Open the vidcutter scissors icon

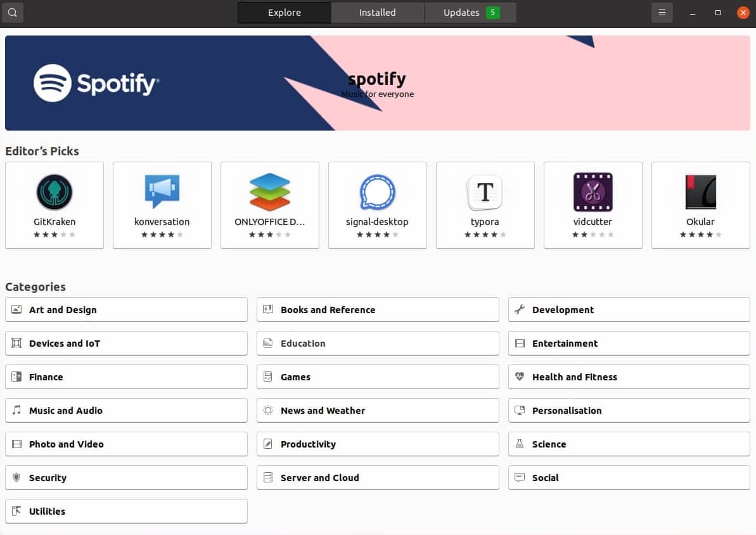[593, 192]
